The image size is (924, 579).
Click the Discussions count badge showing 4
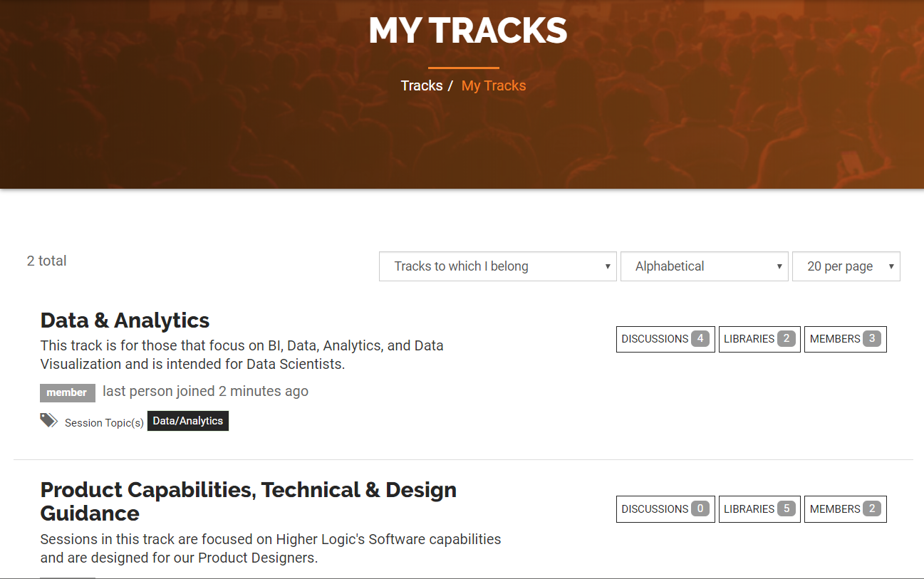[700, 339]
